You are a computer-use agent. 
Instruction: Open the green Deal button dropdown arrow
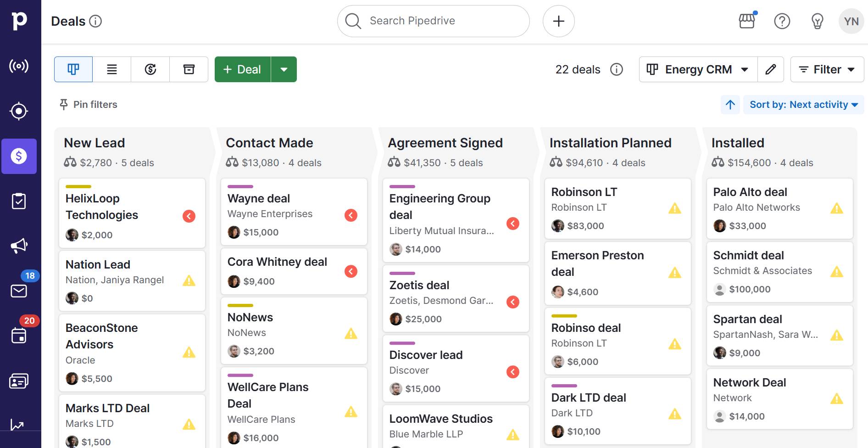[284, 69]
